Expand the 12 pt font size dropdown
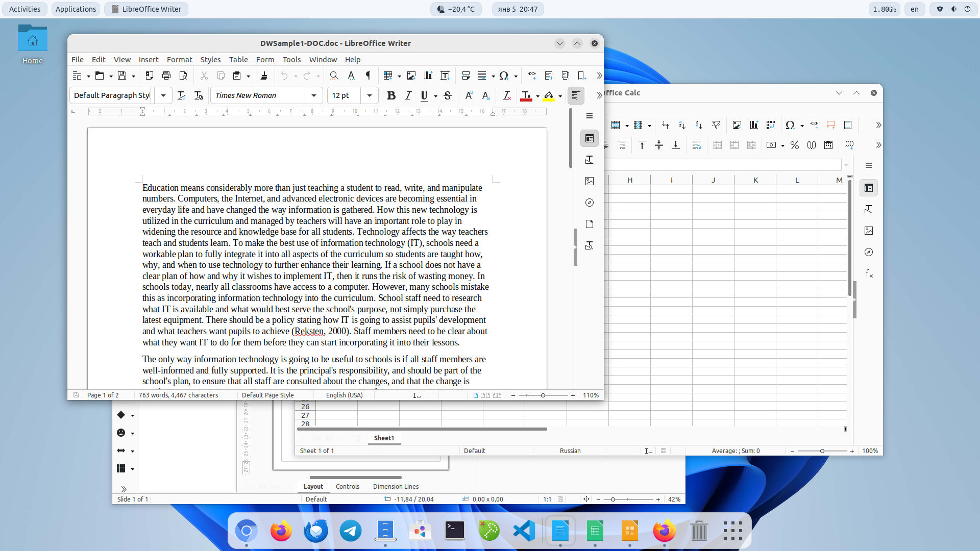The image size is (980, 551). [369, 95]
